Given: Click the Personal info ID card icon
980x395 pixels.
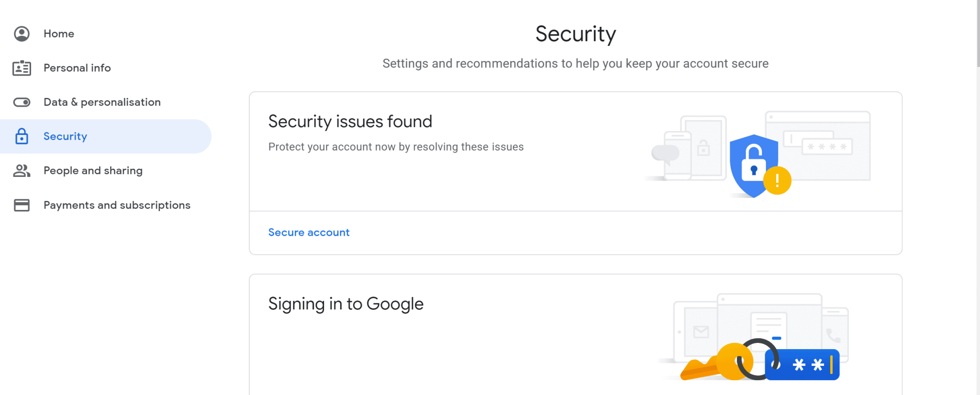Looking at the screenshot, I should click(22, 68).
